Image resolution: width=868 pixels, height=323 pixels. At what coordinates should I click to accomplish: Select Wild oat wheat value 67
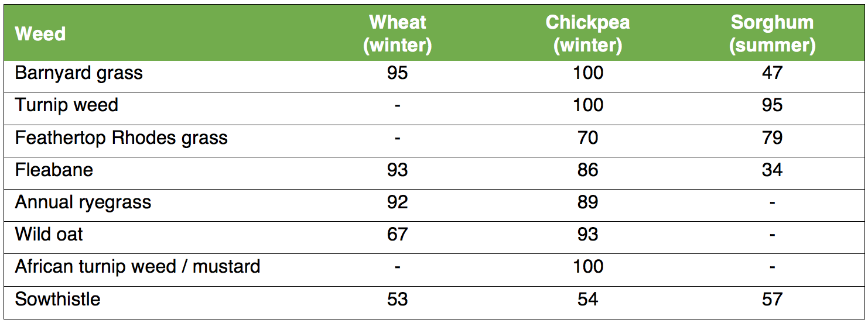398,235
